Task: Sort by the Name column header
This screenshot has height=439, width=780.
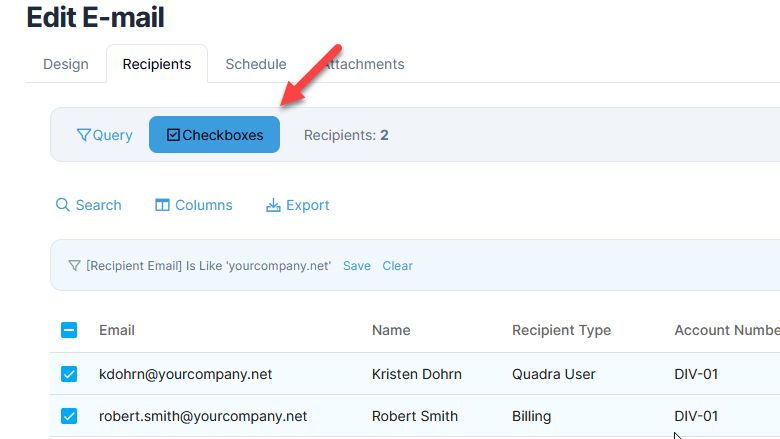Action: pyautogui.click(x=391, y=330)
